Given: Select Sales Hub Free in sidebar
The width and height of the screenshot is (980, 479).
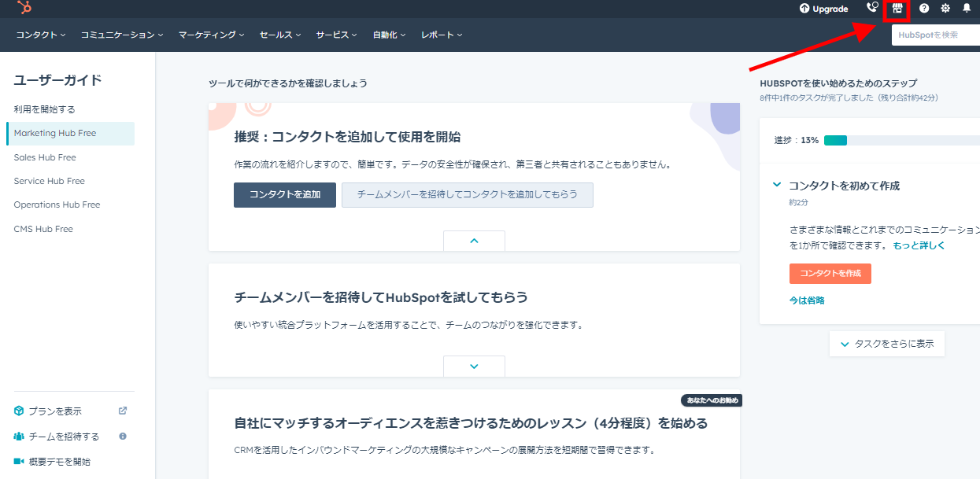Looking at the screenshot, I should click(45, 157).
